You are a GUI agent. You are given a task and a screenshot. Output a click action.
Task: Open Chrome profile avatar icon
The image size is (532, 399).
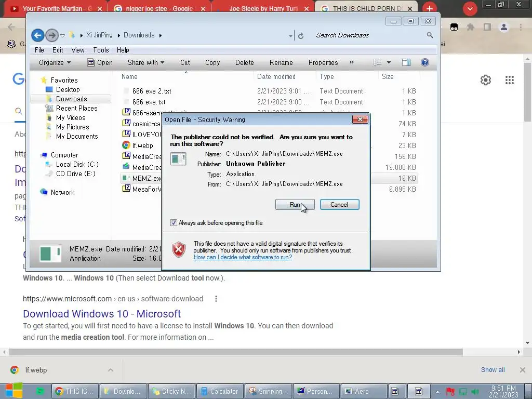[504, 27]
